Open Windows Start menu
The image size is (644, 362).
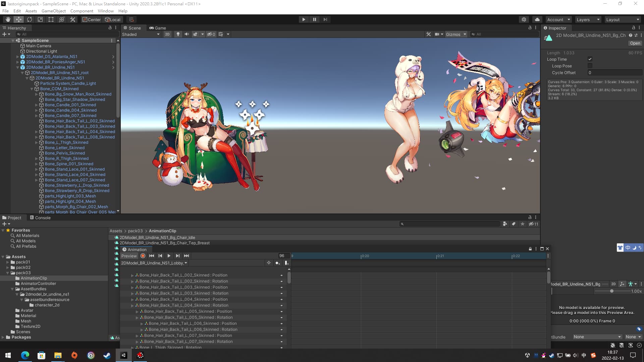[x=8, y=355]
